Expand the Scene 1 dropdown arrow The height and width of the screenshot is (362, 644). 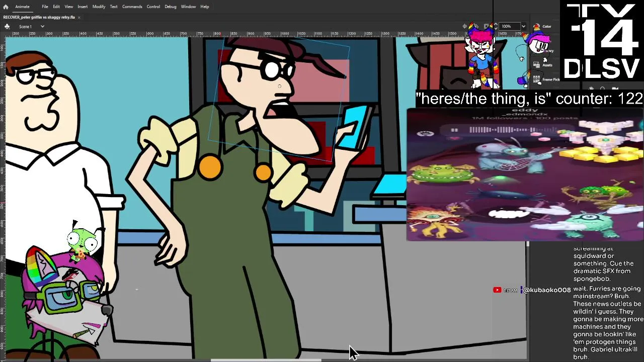[x=42, y=26]
